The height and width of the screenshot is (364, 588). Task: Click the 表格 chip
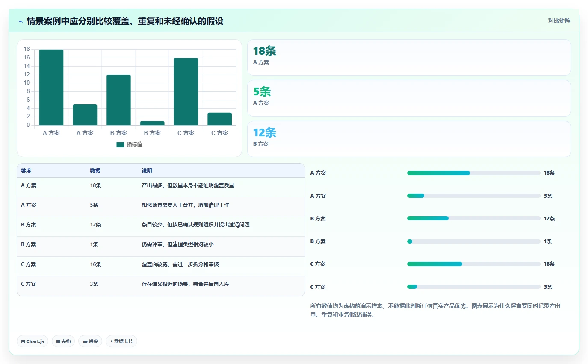[x=63, y=341]
